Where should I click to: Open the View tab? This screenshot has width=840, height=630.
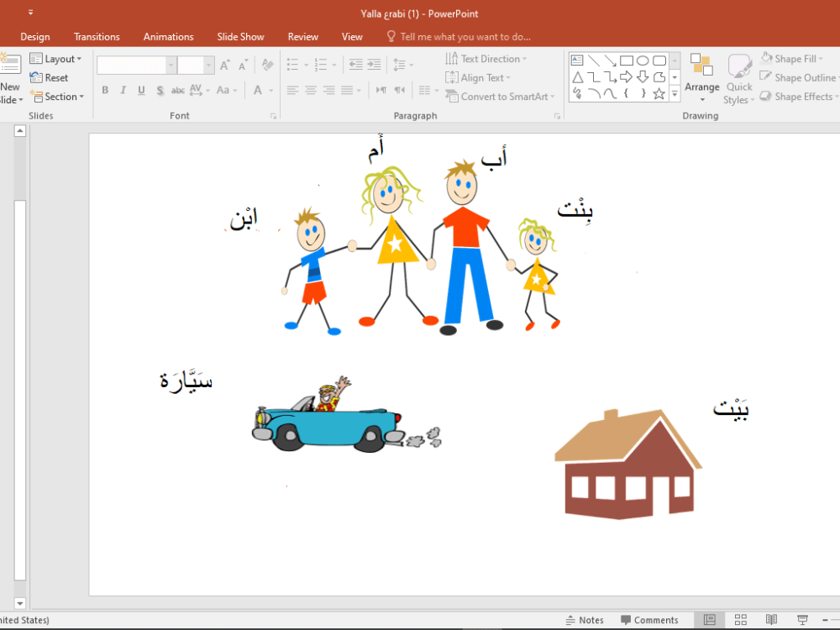coord(352,37)
